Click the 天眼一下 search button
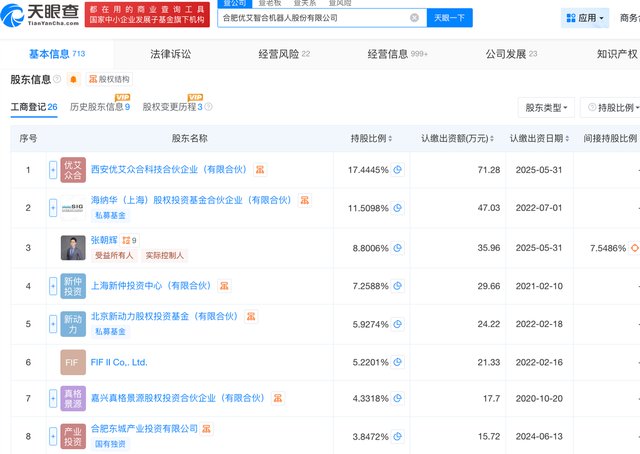The width and height of the screenshot is (640, 454). (x=451, y=18)
